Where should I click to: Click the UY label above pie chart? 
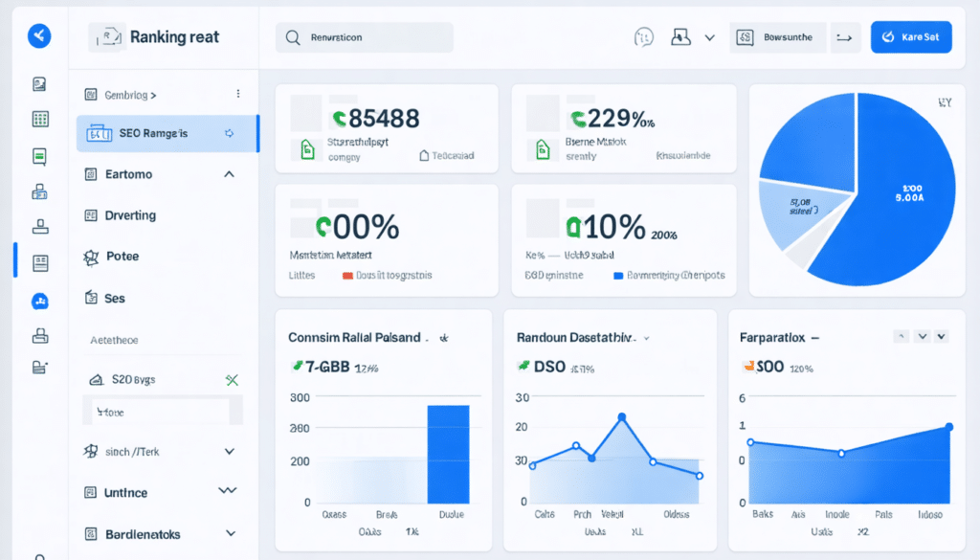(945, 102)
